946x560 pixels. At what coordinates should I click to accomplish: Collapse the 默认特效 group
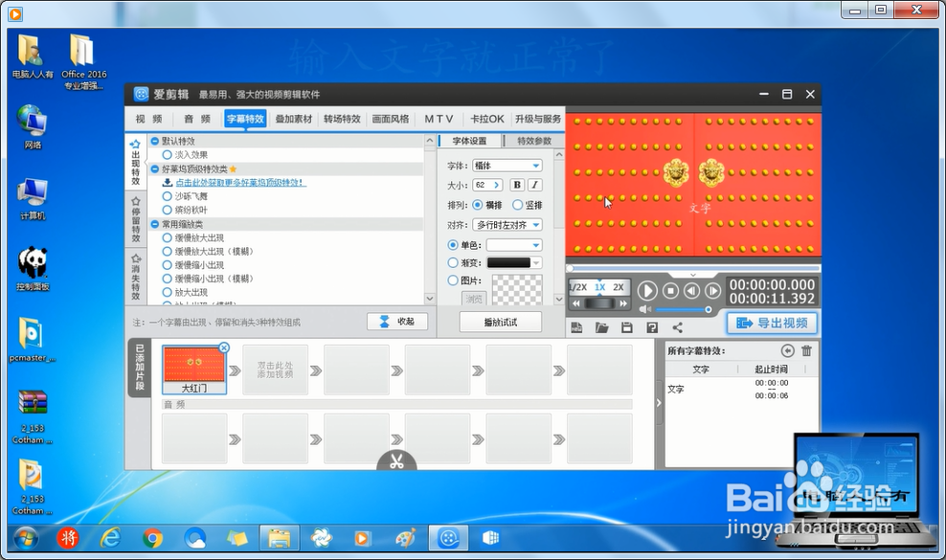pos(155,141)
